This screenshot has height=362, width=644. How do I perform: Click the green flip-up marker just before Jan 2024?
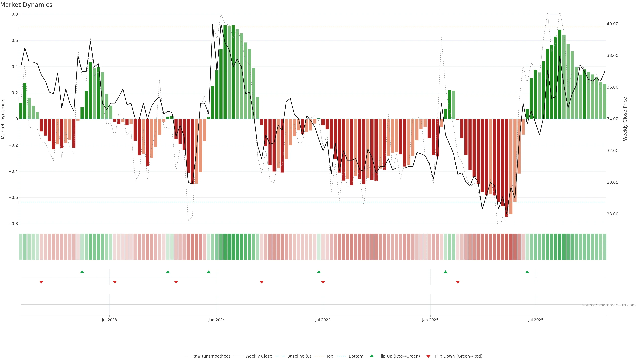pos(208,272)
